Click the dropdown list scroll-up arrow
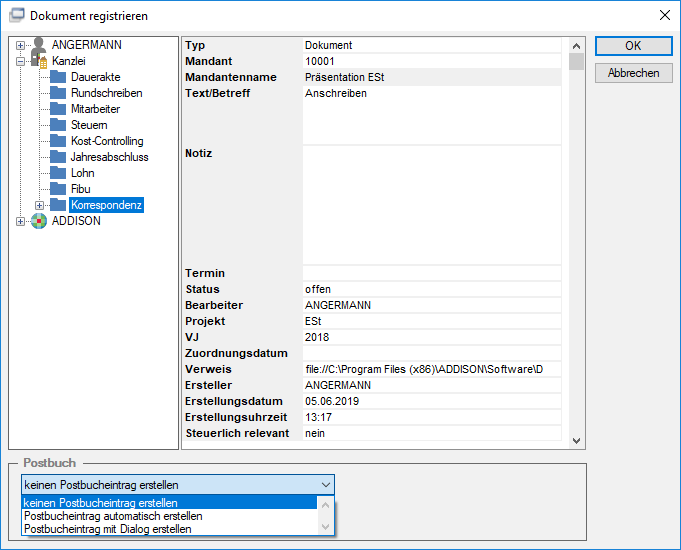Screen dimensions: 681x550 pyautogui.click(x=326, y=505)
